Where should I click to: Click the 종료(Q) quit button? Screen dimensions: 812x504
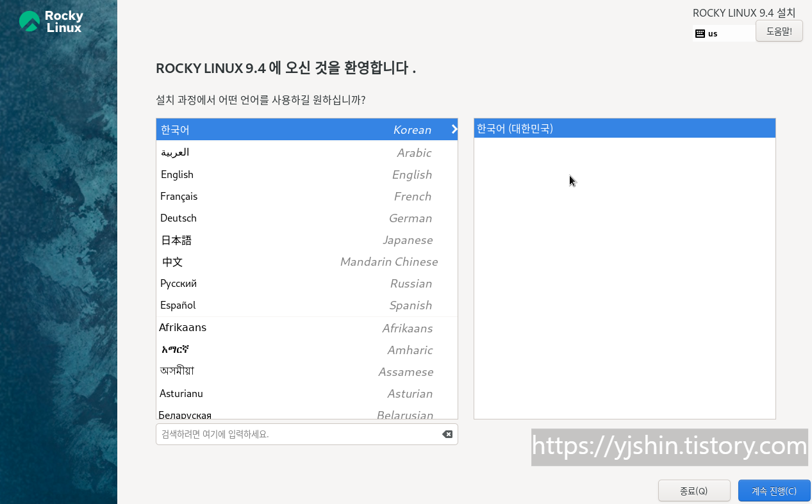[x=694, y=491]
